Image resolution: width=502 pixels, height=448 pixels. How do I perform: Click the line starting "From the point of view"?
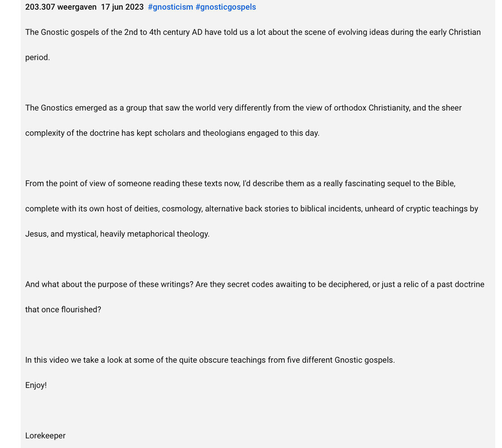[240, 184]
